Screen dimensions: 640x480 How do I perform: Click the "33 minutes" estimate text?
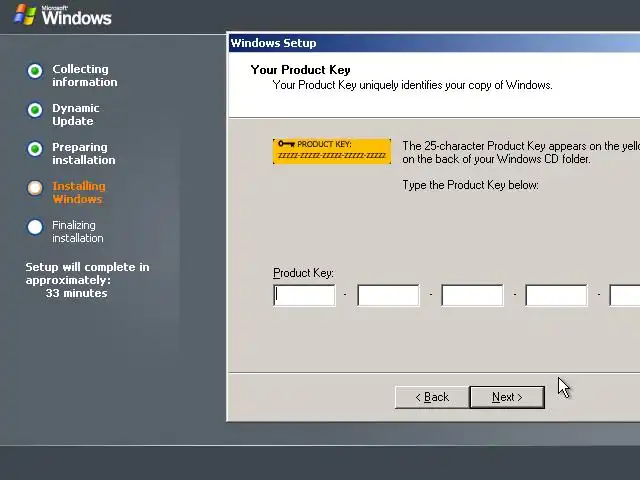(76, 293)
